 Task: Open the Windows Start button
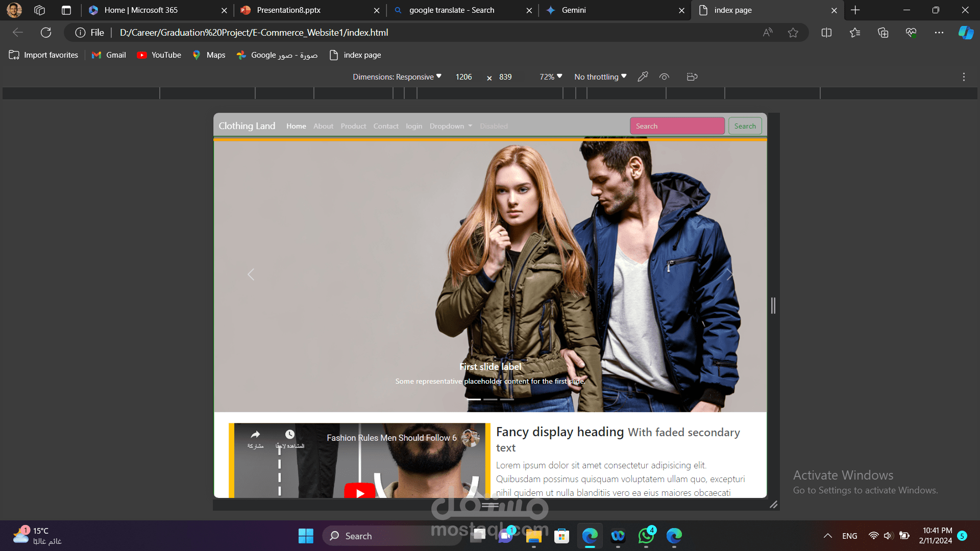pos(306,536)
